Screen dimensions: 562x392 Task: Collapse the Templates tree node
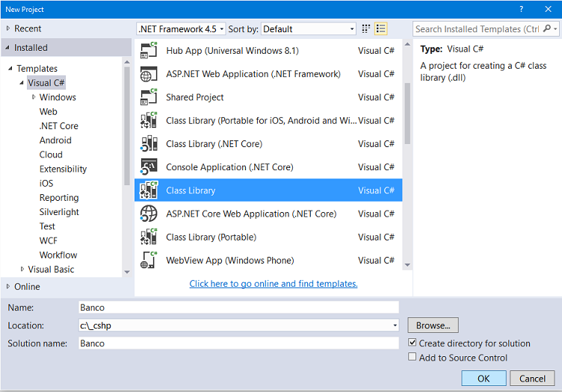point(10,68)
